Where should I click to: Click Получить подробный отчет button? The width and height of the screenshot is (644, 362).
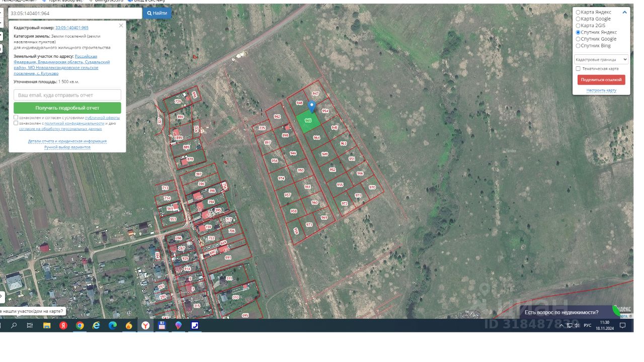tap(67, 108)
